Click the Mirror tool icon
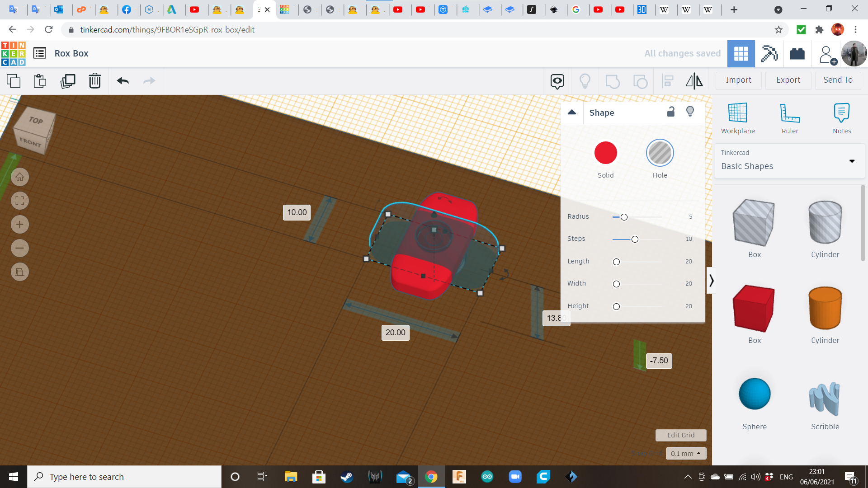868x488 pixels. tap(694, 81)
